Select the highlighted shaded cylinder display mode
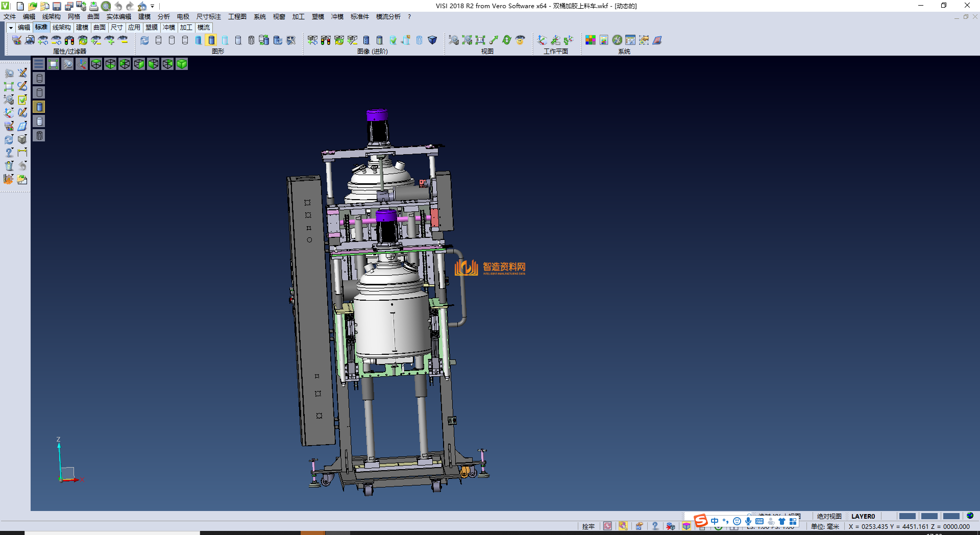Image resolution: width=980 pixels, height=535 pixels. (211, 40)
